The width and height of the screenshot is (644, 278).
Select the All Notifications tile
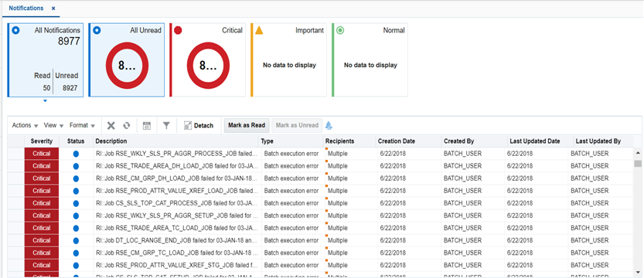click(45, 60)
